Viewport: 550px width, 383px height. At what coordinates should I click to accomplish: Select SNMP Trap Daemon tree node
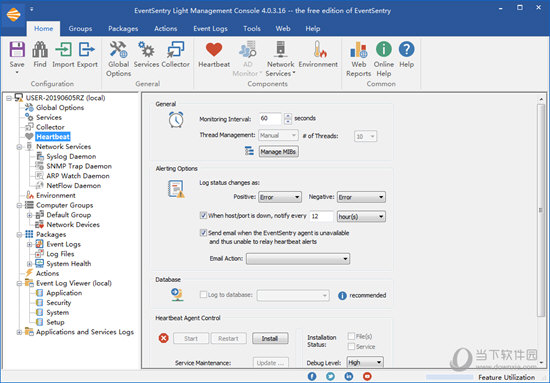(79, 166)
